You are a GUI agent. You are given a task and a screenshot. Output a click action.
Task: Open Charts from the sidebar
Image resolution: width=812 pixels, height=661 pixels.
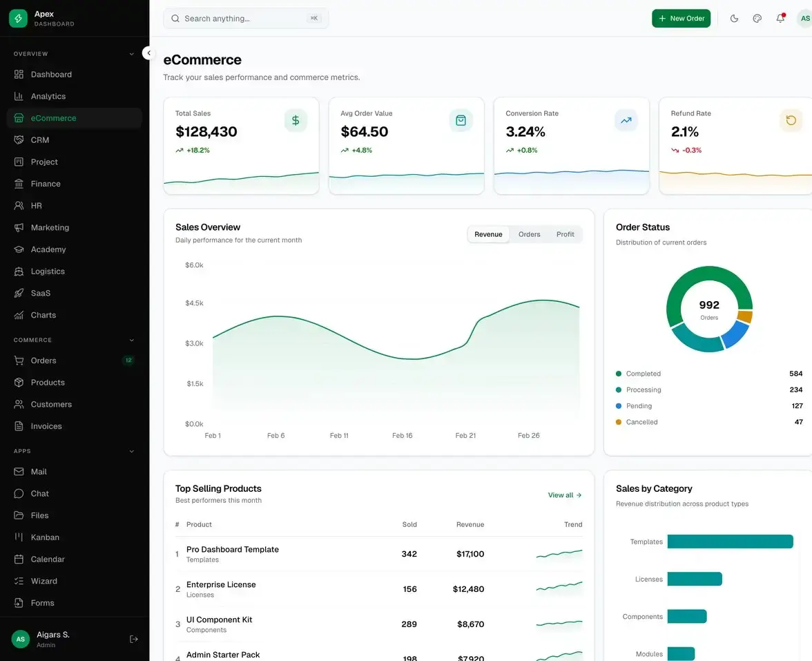coord(74,315)
